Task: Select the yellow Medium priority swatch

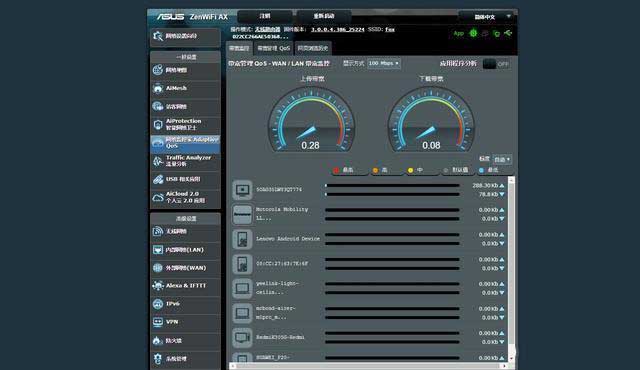Action: (410, 170)
